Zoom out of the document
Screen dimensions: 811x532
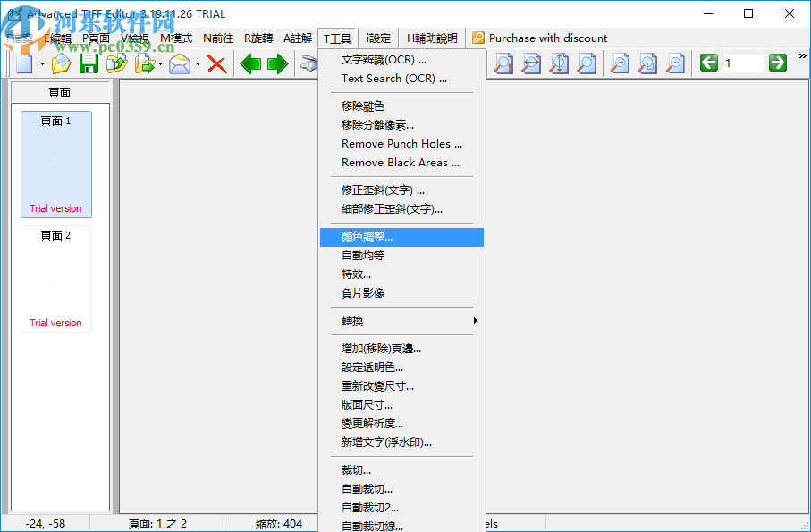pos(674,63)
